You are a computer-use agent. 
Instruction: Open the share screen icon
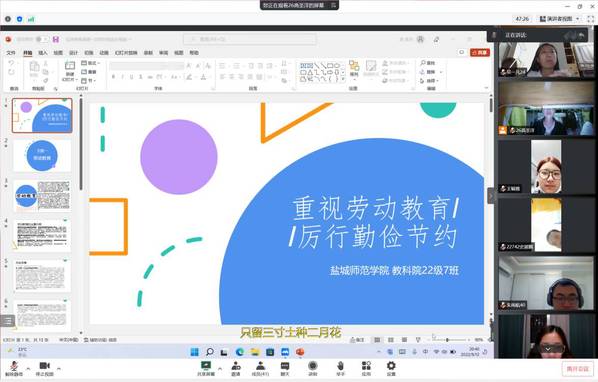pyautogui.click(x=206, y=368)
